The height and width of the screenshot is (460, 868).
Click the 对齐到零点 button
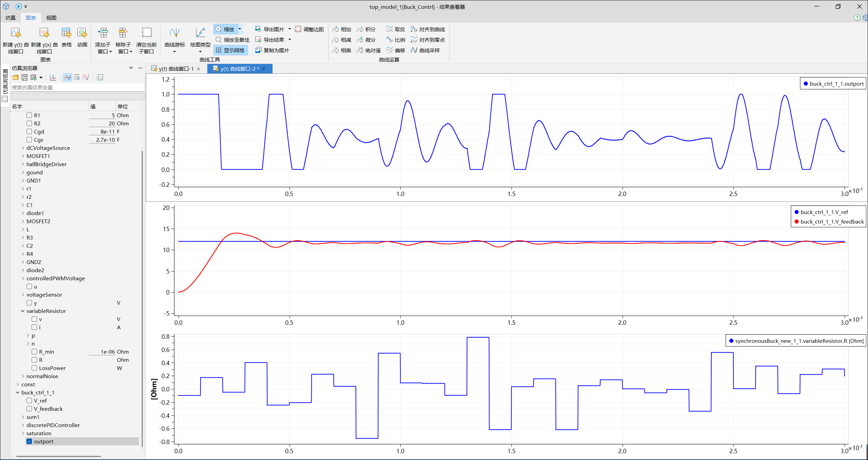[x=428, y=40]
